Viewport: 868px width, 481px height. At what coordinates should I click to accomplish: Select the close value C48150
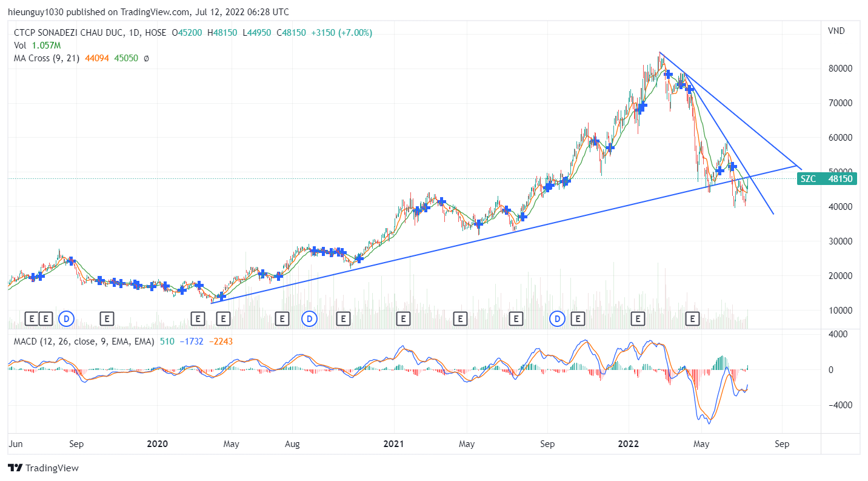click(291, 33)
